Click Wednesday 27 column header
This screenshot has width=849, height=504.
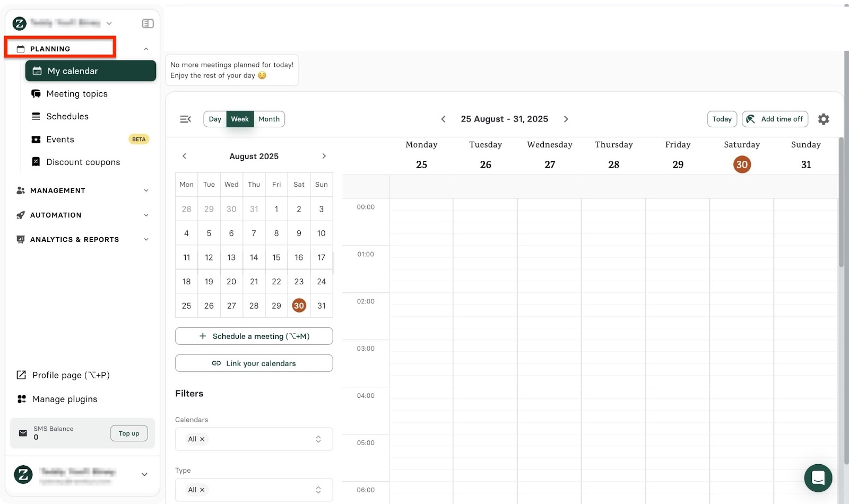click(x=550, y=155)
